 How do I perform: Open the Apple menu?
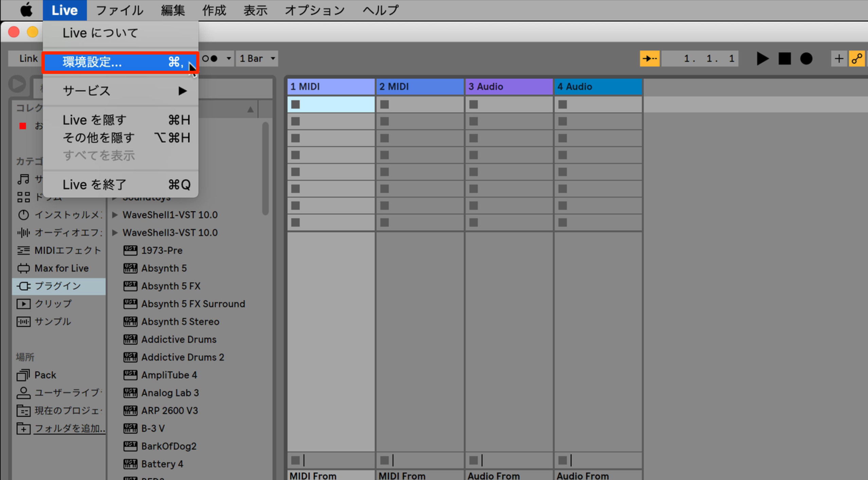(x=26, y=10)
